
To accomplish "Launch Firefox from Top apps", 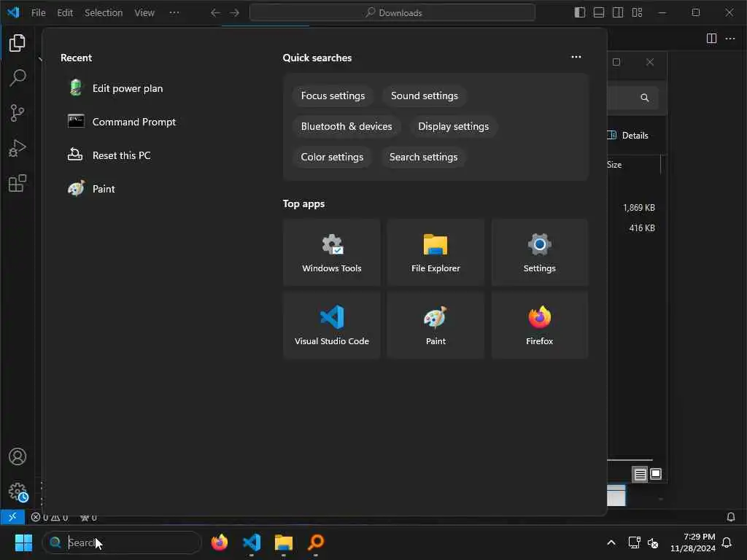I will pos(539,325).
